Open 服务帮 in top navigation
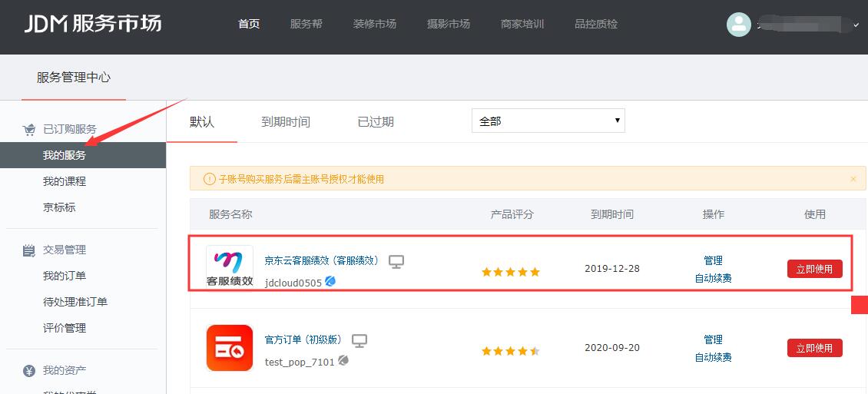The height and width of the screenshot is (394, 868). pyautogui.click(x=306, y=24)
